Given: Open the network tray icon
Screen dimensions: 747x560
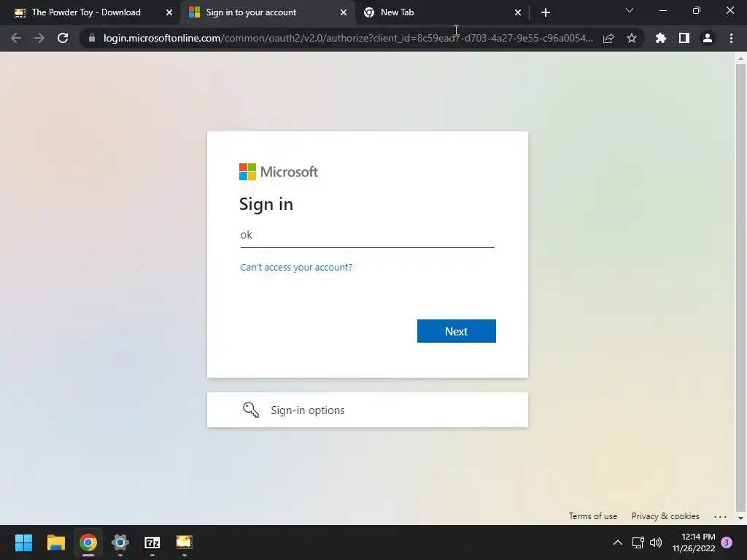Looking at the screenshot, I should [638, 542].
